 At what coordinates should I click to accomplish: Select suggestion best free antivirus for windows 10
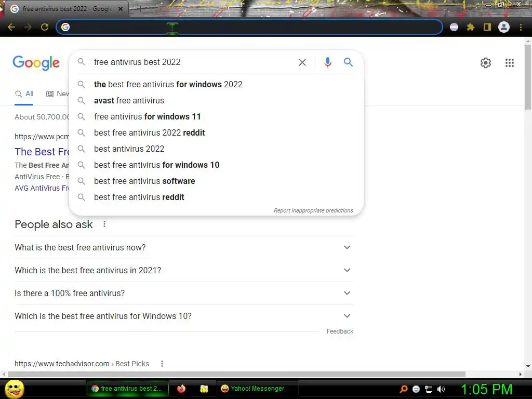(x=216, y=165)
